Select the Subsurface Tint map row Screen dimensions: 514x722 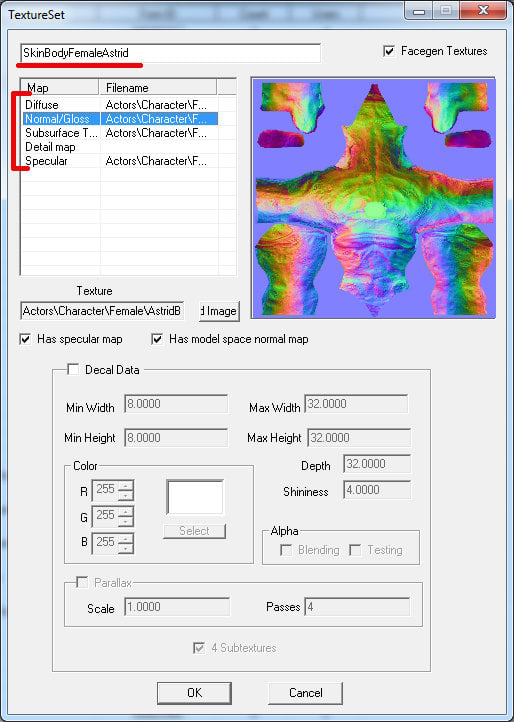coord(120,133)
